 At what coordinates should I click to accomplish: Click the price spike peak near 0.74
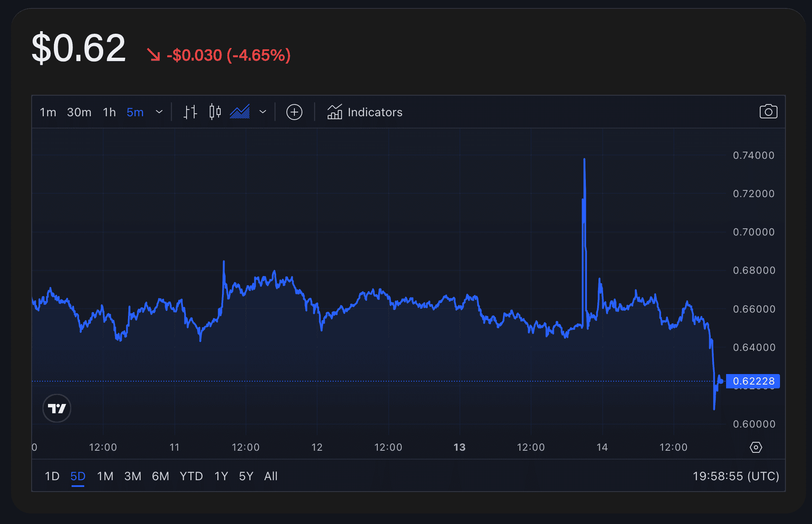[x=584, y=160]
